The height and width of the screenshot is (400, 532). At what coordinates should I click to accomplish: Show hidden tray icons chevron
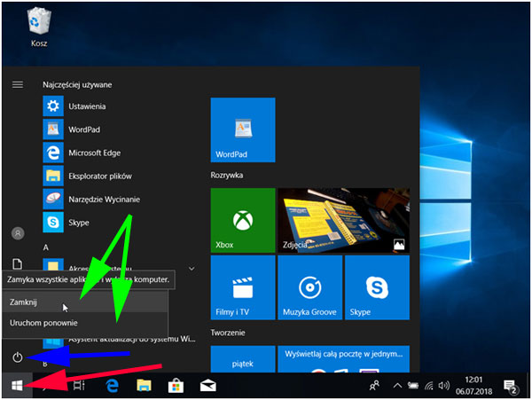397,386
